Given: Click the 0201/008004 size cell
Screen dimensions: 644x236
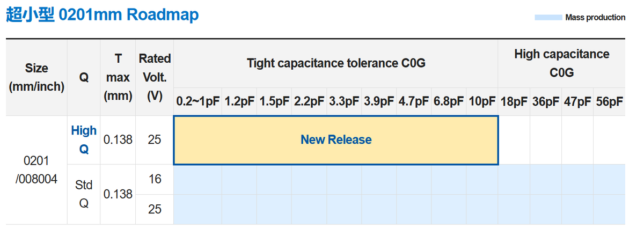Looking at the screenshot, I should 36,169.
